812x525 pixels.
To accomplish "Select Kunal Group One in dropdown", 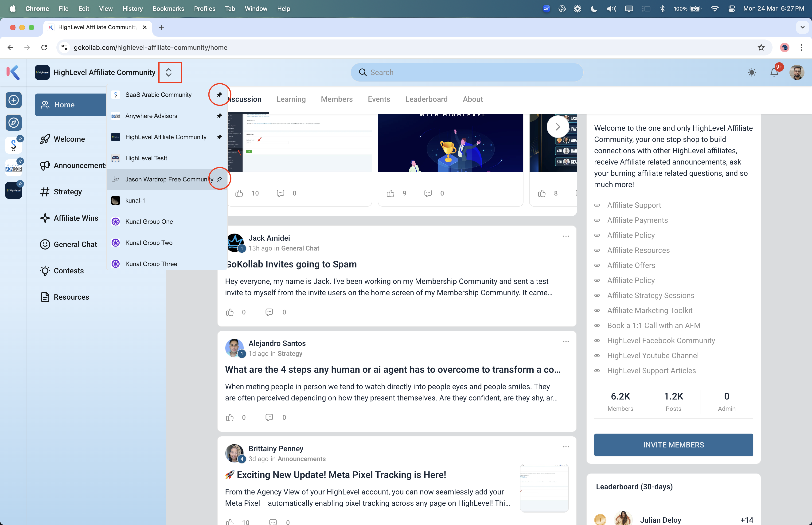I will pyautogui.click(x=149, y=222).
